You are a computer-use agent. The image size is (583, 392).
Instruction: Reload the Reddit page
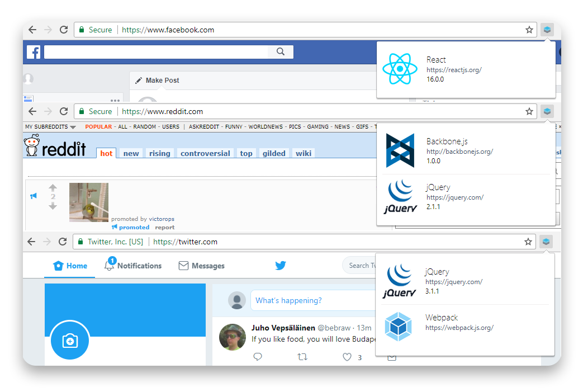click(x=64, y=111)
